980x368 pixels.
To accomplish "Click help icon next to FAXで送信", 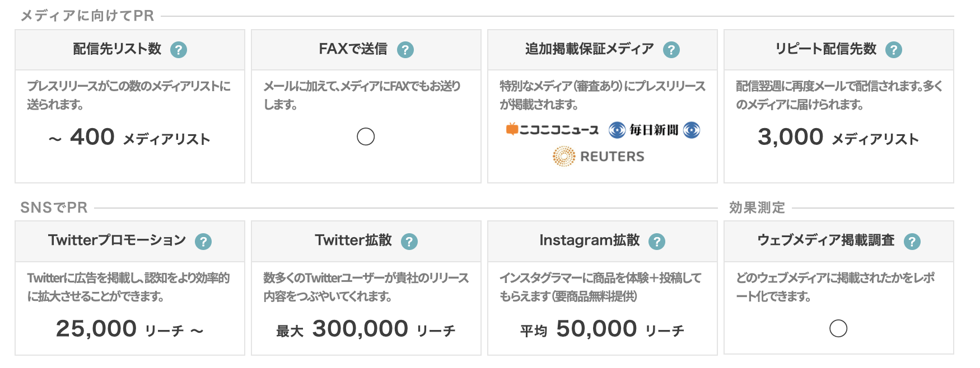I will pyautogui.click(x=405, y=50).
